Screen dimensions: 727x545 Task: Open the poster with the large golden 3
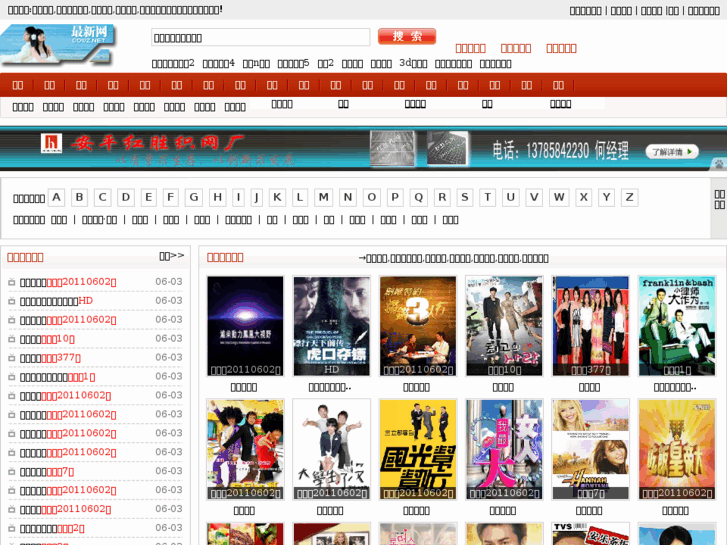click(x=418, y=326)
